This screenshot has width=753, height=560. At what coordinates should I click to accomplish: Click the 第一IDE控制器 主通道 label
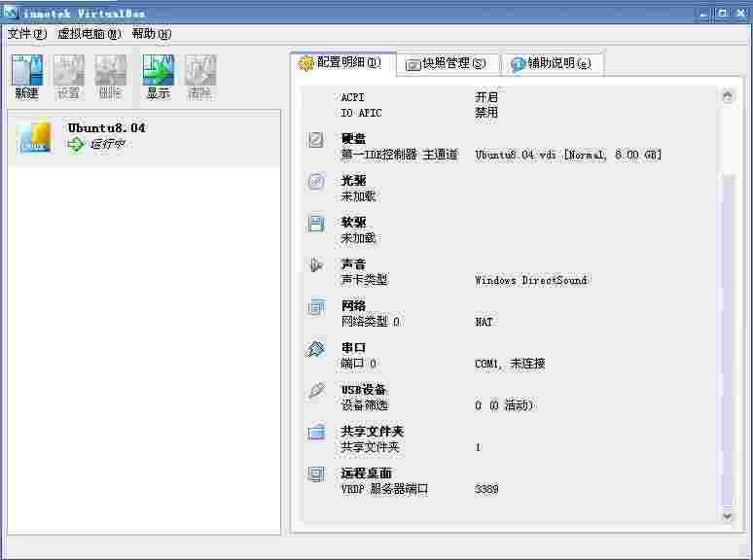click(x=399, y=155)
